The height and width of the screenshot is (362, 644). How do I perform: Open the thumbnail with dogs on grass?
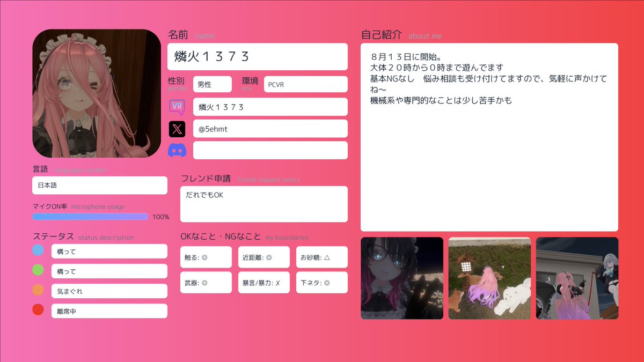[489, 278]
